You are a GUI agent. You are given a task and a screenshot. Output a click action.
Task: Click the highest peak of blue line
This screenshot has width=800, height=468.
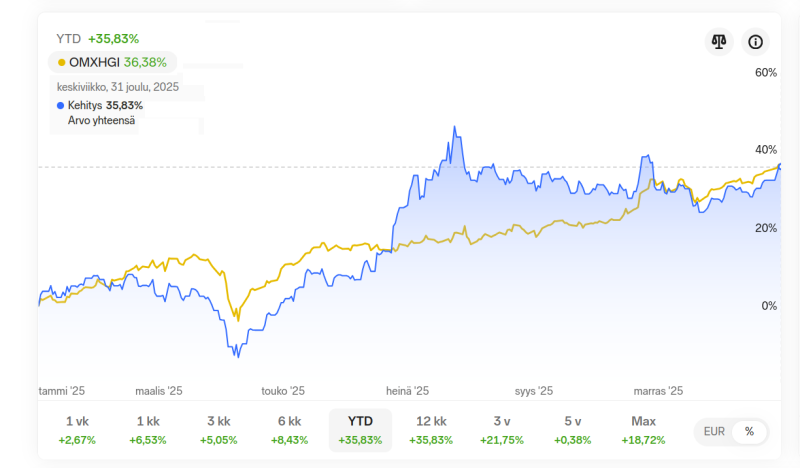(455, 128)
